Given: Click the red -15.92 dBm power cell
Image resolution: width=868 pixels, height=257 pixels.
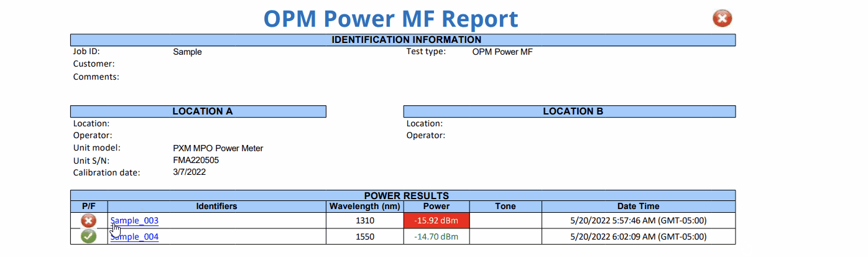Looking at the screenshot, I should click(x=436, y=221).
